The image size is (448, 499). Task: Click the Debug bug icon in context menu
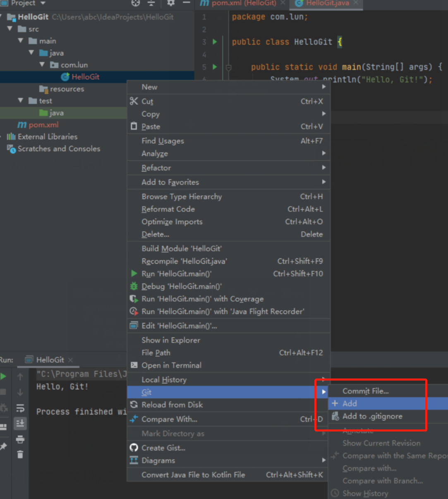pyautogui.click(x=134, y=286)
